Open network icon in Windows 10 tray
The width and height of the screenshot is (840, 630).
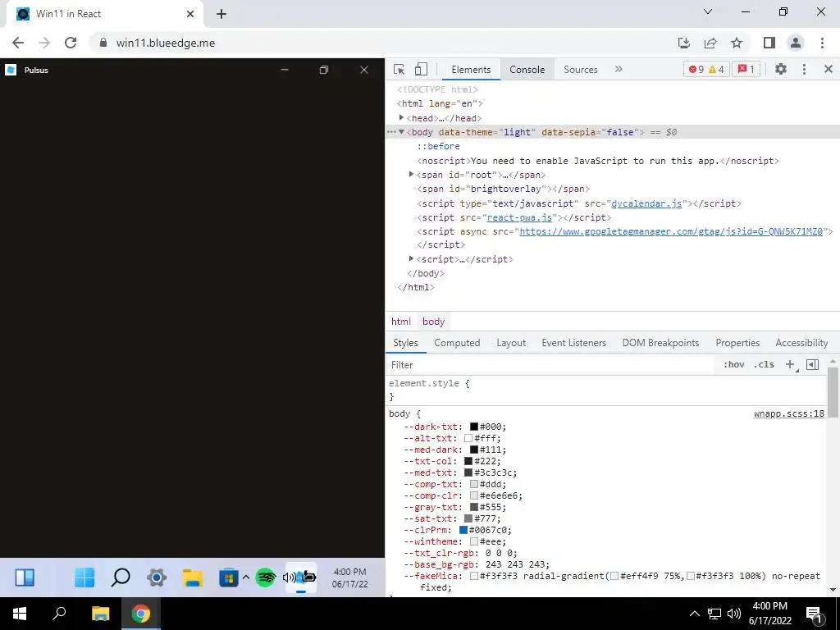(x=714, y=614)
